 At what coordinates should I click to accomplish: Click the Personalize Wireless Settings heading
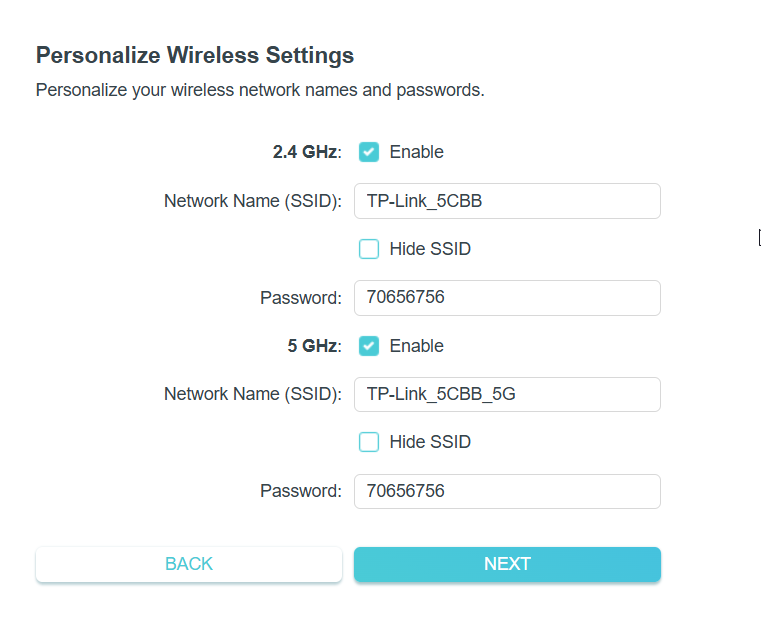(x=195, y=55)
